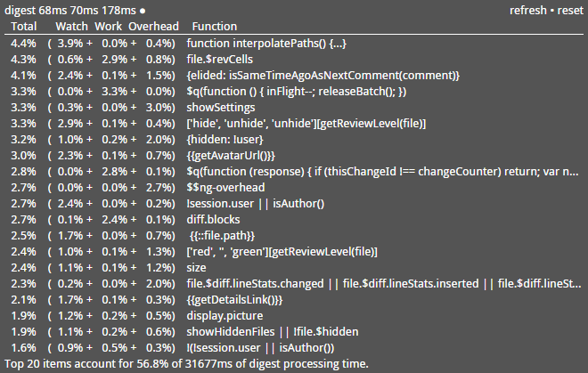This screenshot has height=373, width=588.
Task: Sort by the Total column header
Action: pyautogui.click(x=24, y=26)
